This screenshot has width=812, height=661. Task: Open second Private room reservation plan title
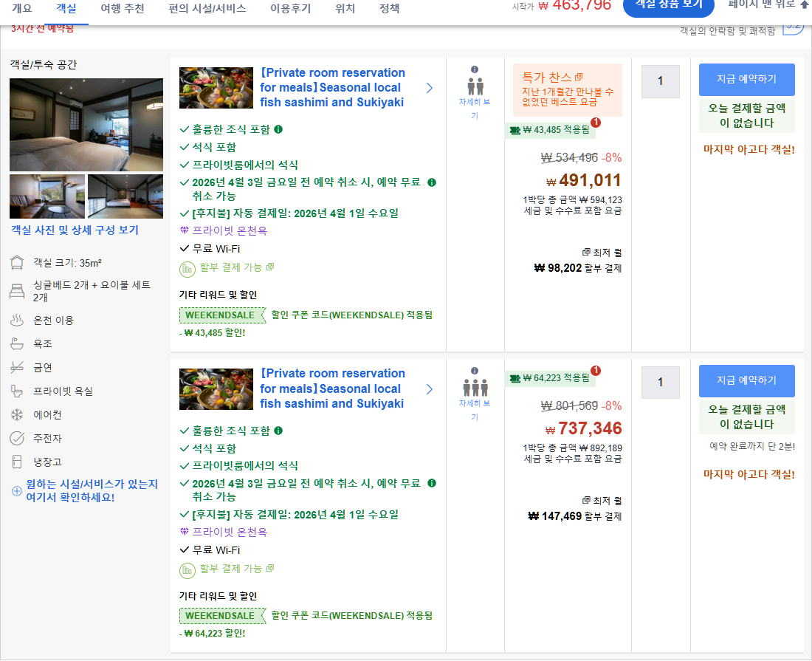(x=332, y=388)
